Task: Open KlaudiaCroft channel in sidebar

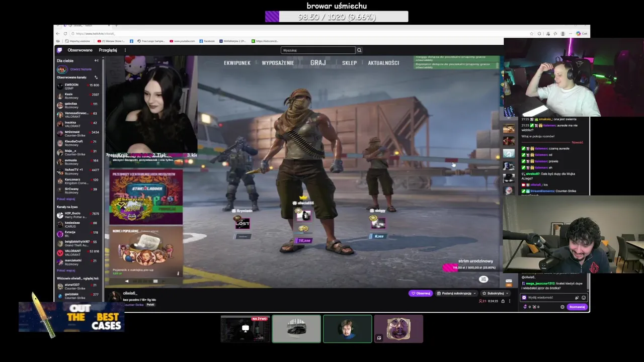Action: [78, 143]
